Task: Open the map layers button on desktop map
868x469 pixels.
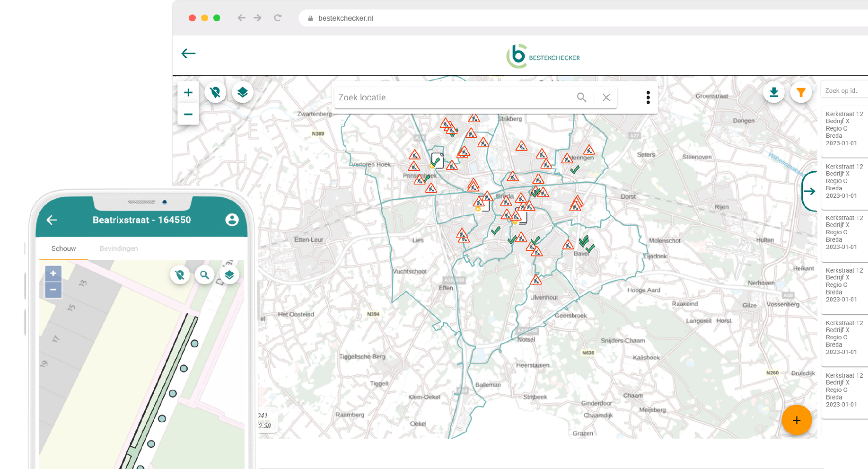Action: pyautogui.click(x=243, y=92)
